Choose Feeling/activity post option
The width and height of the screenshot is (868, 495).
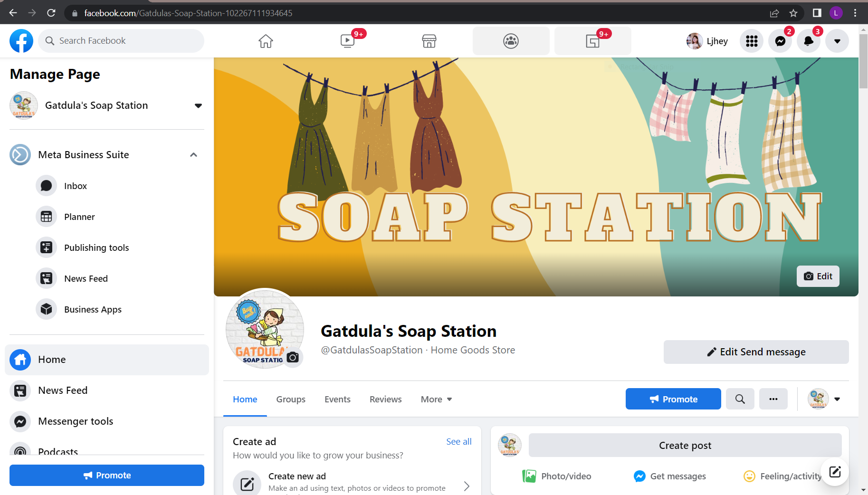782,476
